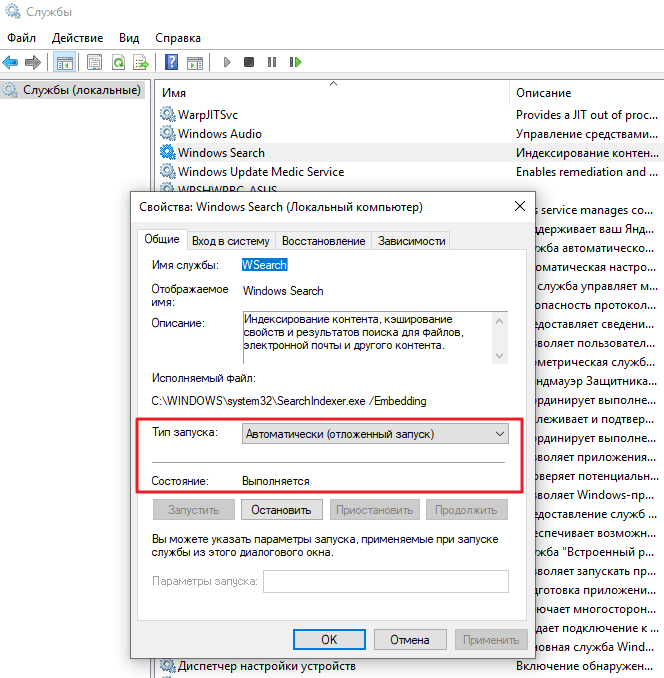664x678 pixels.
Task: Click the Stop service square icon
Action: (249, 62)
